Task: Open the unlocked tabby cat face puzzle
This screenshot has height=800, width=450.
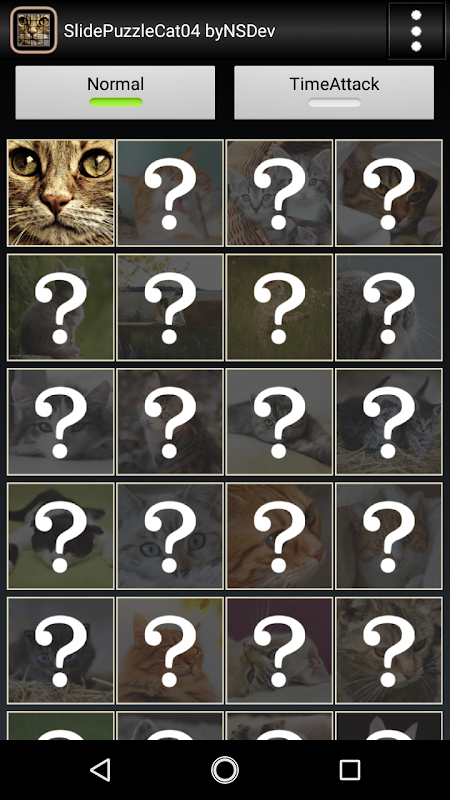Action: click(x=61, y=193)
